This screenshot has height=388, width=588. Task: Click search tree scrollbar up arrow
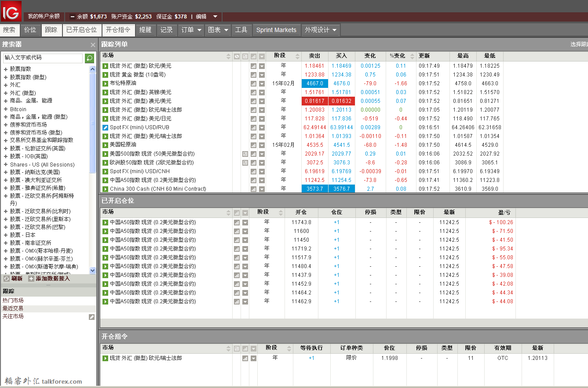(x=92, y=69)
